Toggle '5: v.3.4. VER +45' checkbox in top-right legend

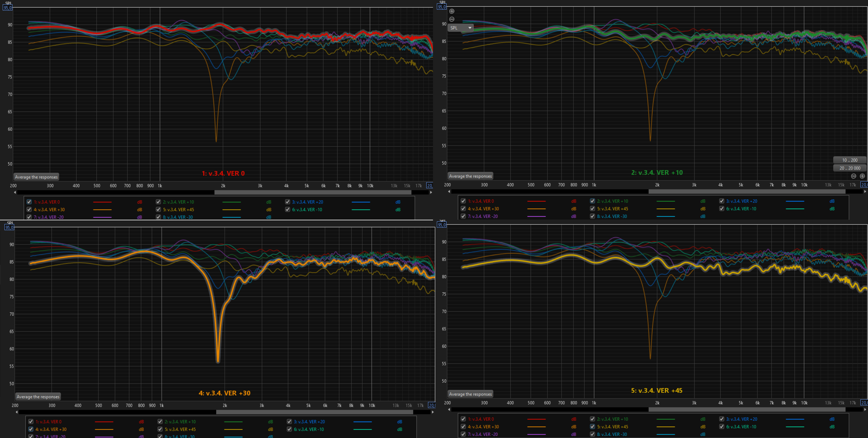(x=592, y=209)
